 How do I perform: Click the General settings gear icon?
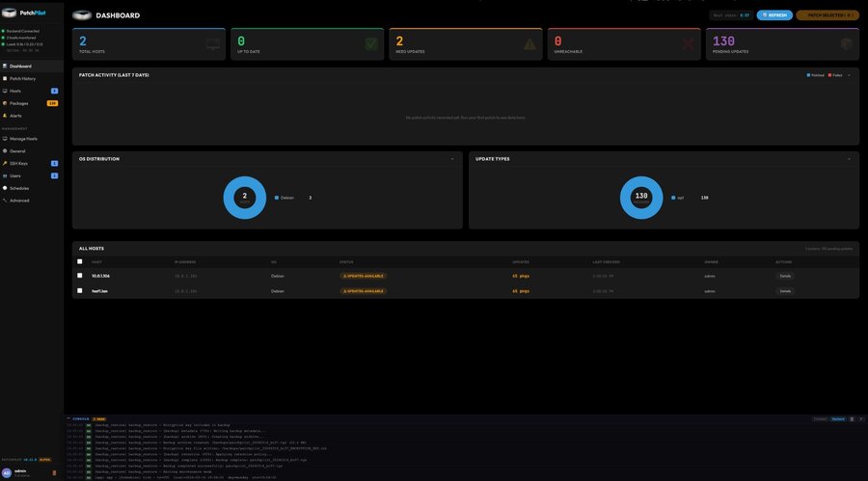(5, 151)
